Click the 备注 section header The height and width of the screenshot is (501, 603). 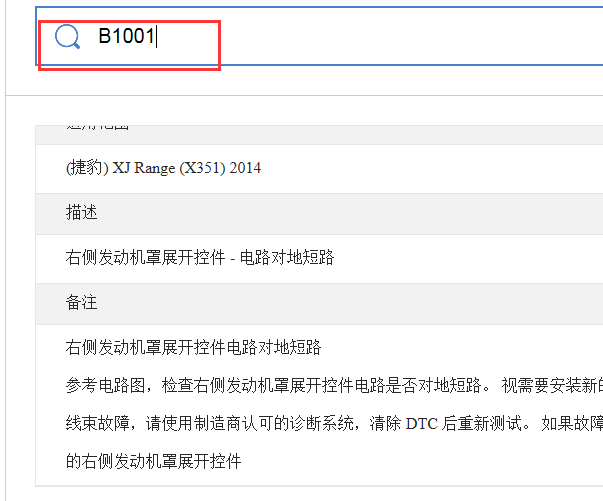click(319, 303)
